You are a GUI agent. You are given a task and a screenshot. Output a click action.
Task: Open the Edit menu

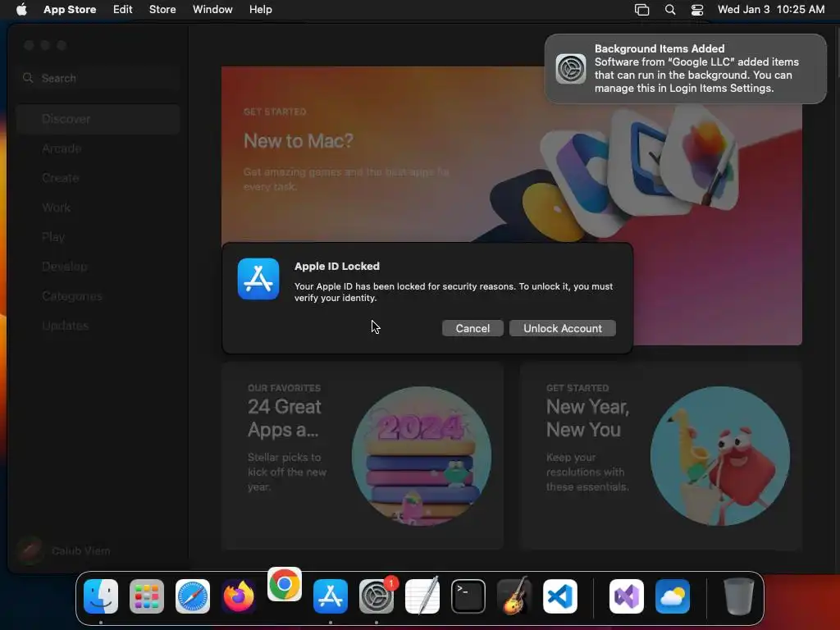coord(123,10)
